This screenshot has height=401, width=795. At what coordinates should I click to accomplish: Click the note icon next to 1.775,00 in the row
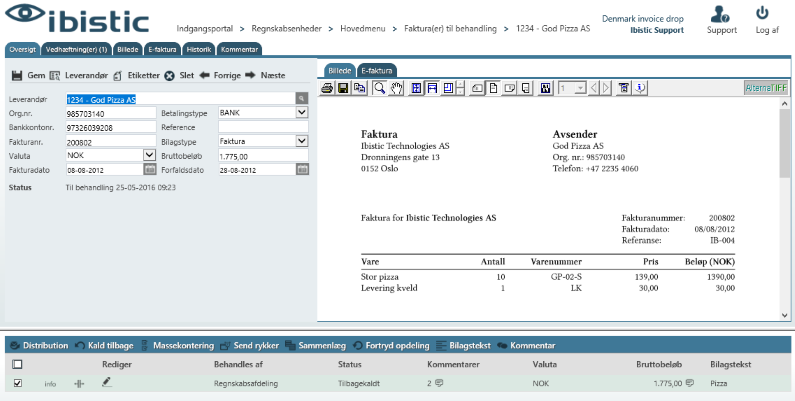pyautogui.click(x=690, y=383)
